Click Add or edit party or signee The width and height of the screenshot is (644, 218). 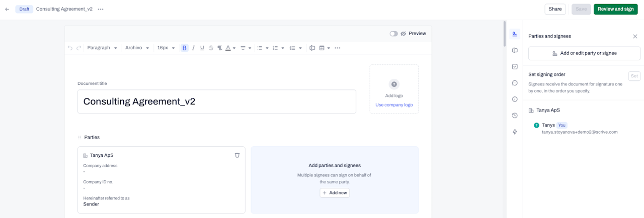pos(584,53)
